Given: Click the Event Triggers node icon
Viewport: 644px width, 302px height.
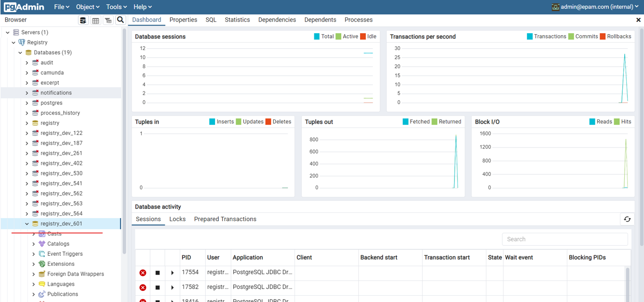Looking at the screenshot, I should [x=42, y=254].
